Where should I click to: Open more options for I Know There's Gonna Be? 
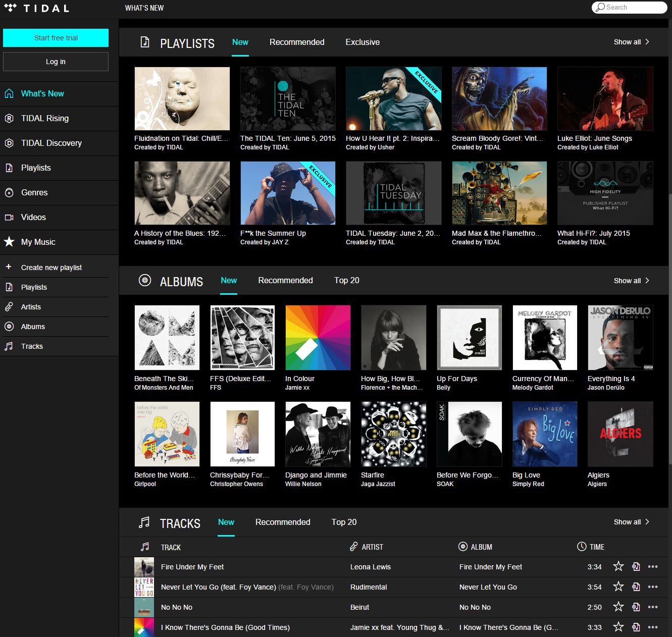tap(653, 627)
